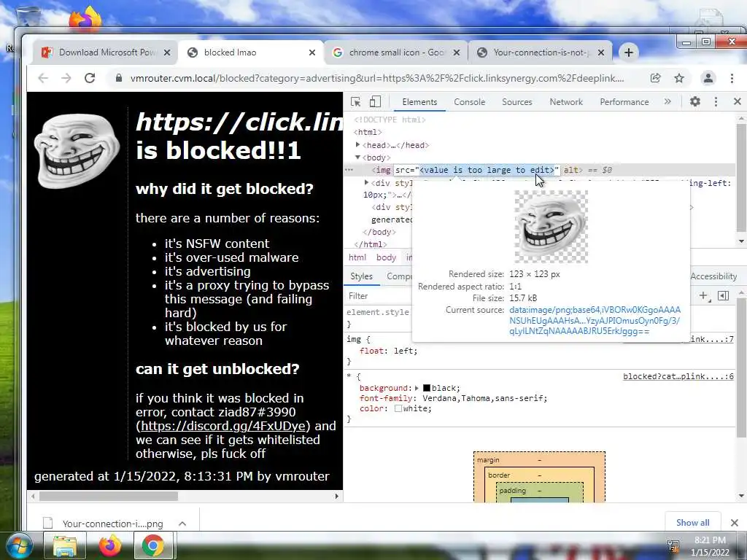Click the body breadcrumb
The width and height of the screenshot is (747, 560).
(386, 257)
